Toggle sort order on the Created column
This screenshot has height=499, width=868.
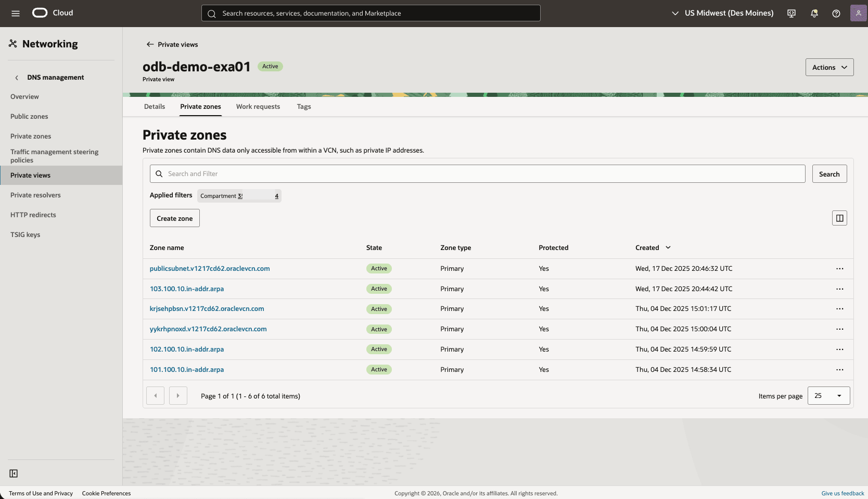coord(668,247)
